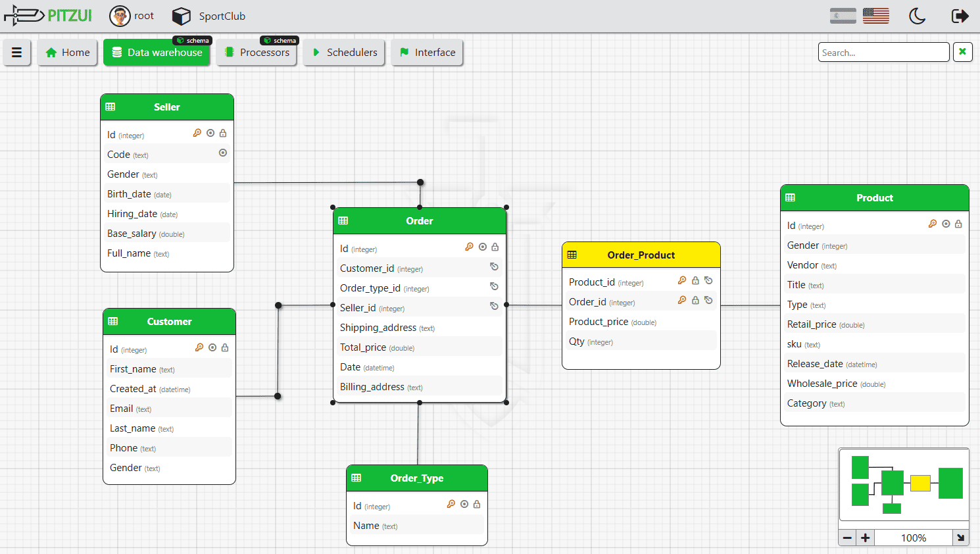Select the Billing_address field in Order
This screenshot has height=554, width=980.
420,387
